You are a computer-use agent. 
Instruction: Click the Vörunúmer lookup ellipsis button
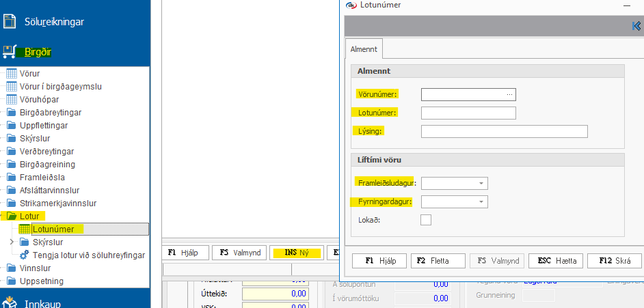[x=509, y=94]
